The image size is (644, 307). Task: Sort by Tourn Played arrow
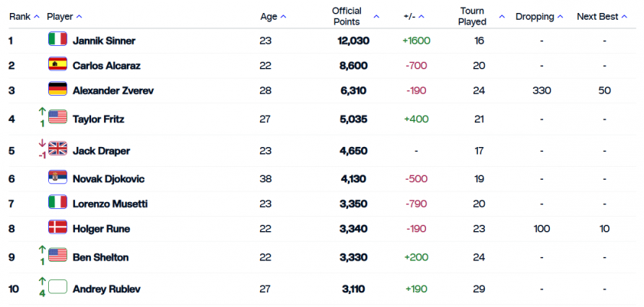pyautogui.click(x=502, y=16)
